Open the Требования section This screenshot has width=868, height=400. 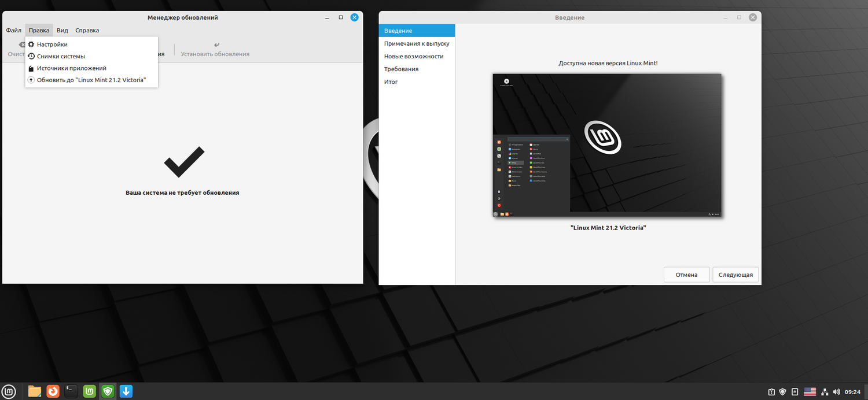[x=417, y=69]
